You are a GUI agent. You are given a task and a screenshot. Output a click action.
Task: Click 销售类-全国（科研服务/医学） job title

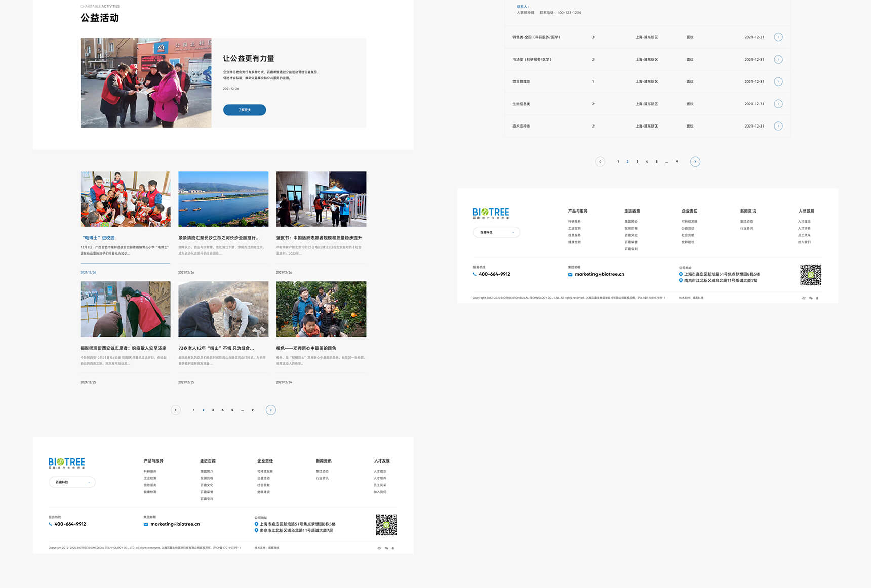point(536,37)
